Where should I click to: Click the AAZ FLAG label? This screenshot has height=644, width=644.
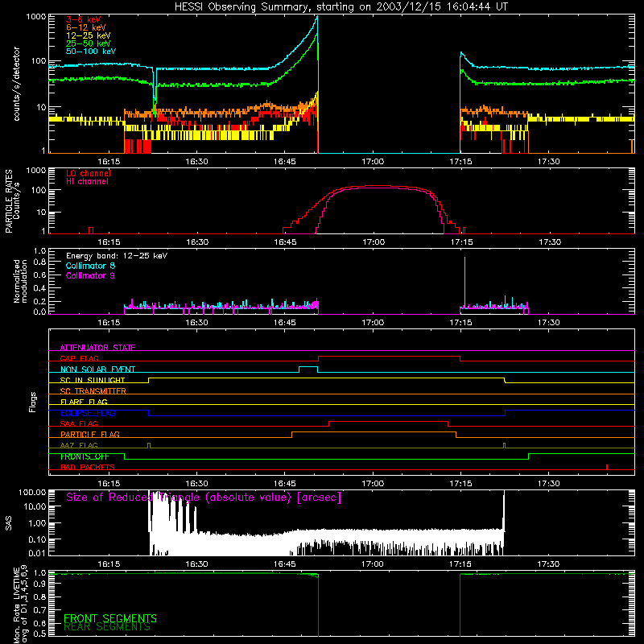pos(79,445)
